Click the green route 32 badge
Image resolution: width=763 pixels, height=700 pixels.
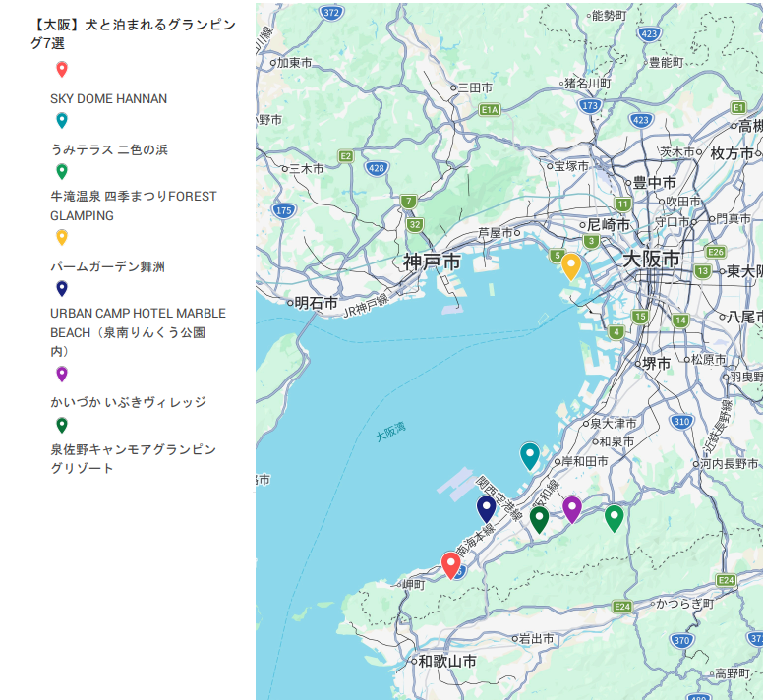tap(415, 225)
